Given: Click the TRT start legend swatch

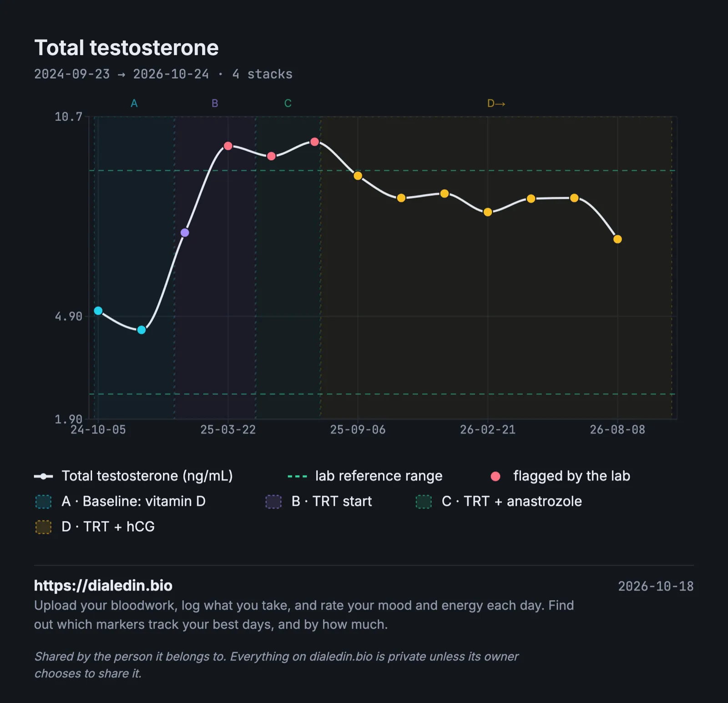Looking at the screenshot, I should 273,501.
